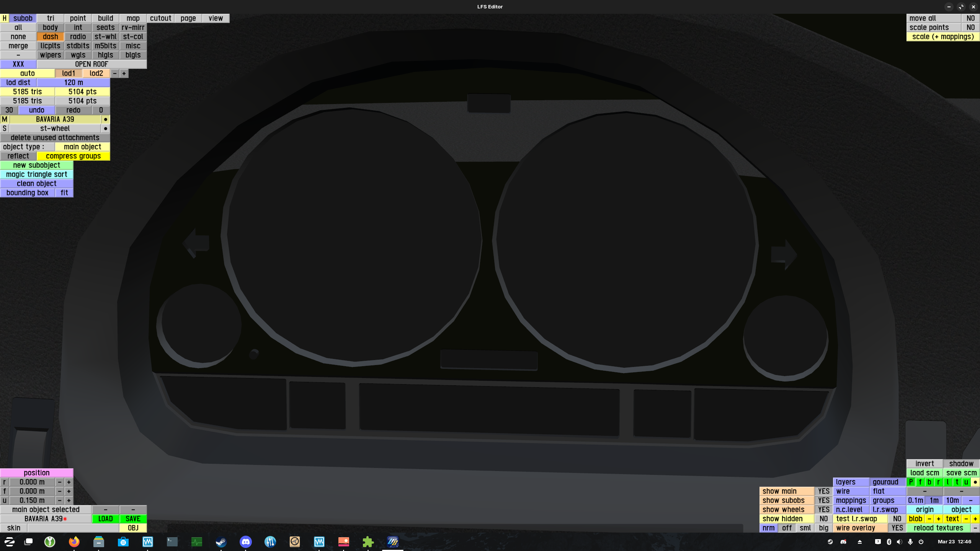Click the P layer button

pos(911,482)
